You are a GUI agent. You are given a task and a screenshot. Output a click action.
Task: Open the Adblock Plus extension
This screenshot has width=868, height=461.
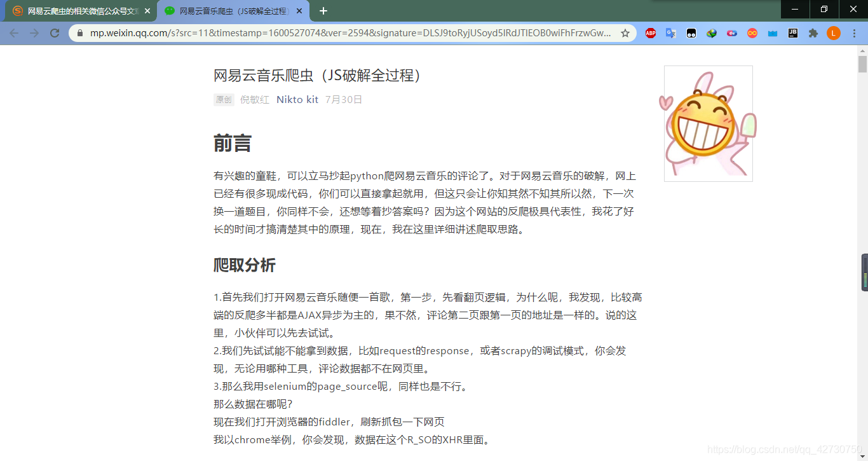click(651, 33)
